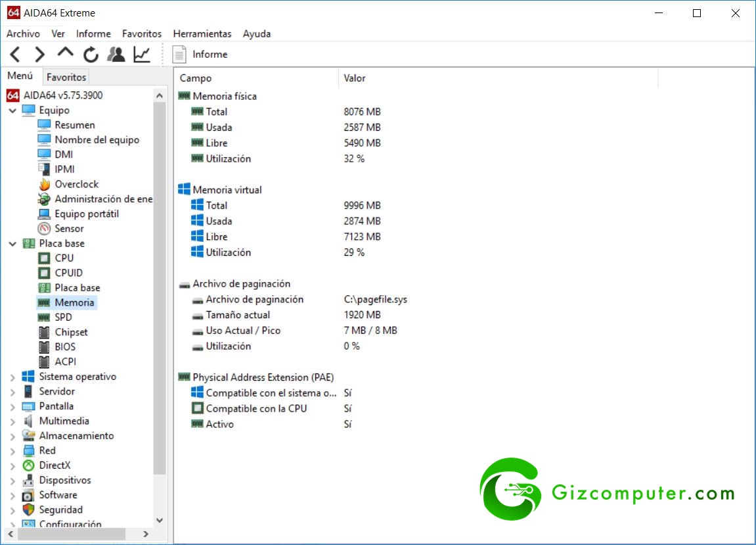The width and height of the screenshot is (756, 545).
Task: Go back with the left arrow icon
Action: 15,55
